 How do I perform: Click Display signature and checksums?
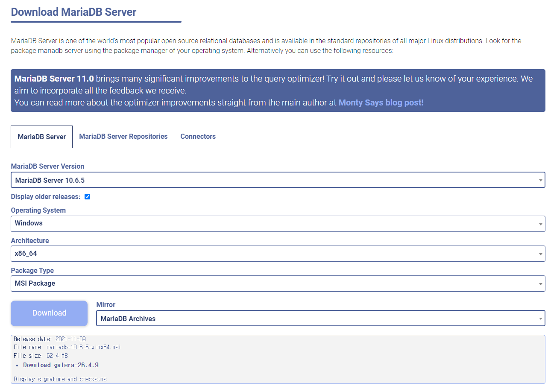(x=60, y=379)
